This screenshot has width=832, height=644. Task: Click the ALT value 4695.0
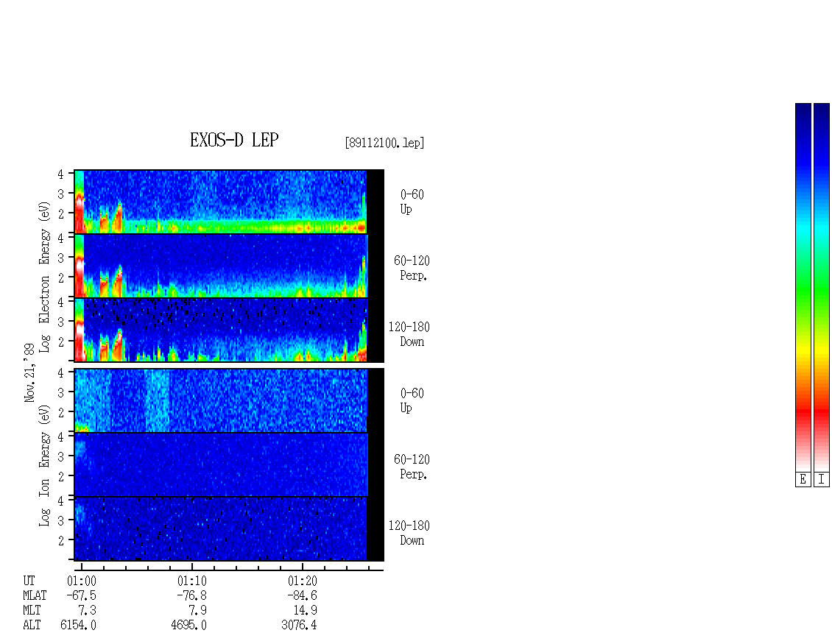point(189,626)
